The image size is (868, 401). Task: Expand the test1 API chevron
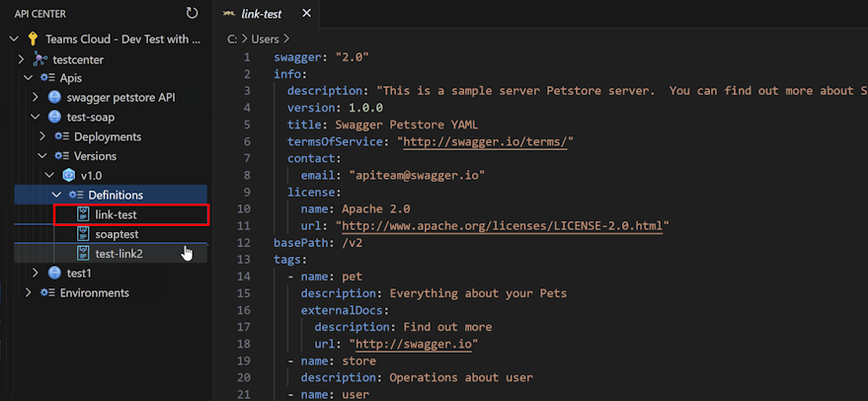[36, 273]
